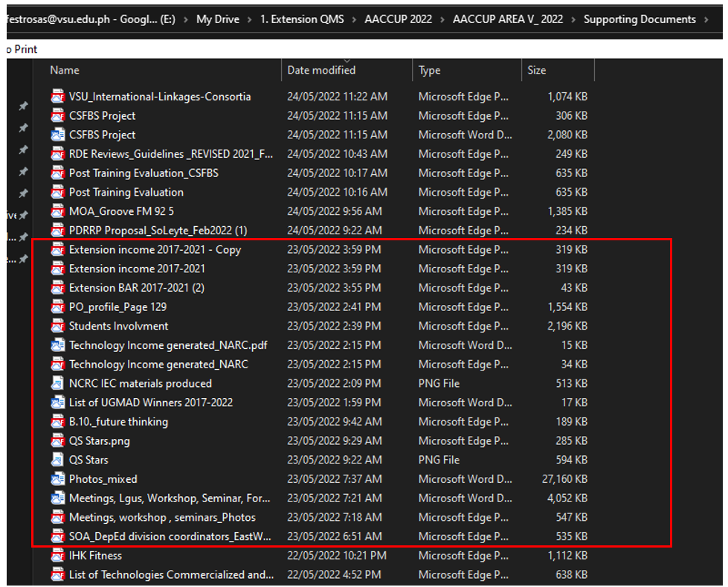The image size is (728, 587).
Task: Click Word icon of Photos_mixed file
Action: [x=57, y=479]
